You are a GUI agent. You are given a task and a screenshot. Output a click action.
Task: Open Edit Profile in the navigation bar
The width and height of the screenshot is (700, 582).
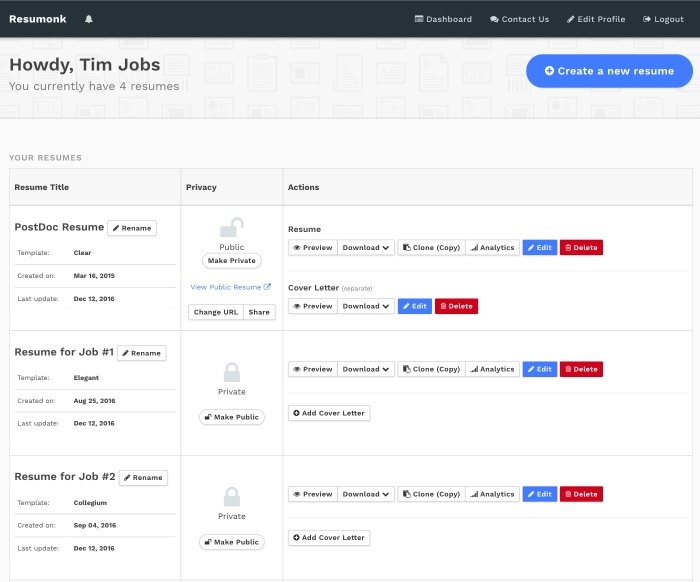(x=596, y=19)
